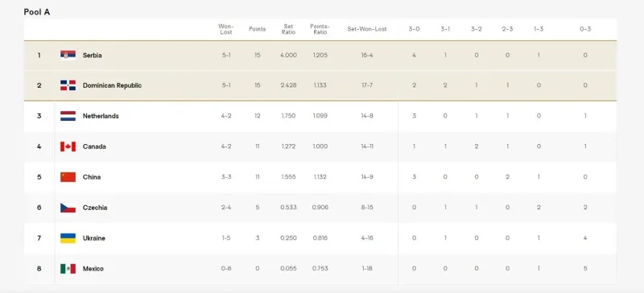Select the Set Ratio column header

[288, 29]
